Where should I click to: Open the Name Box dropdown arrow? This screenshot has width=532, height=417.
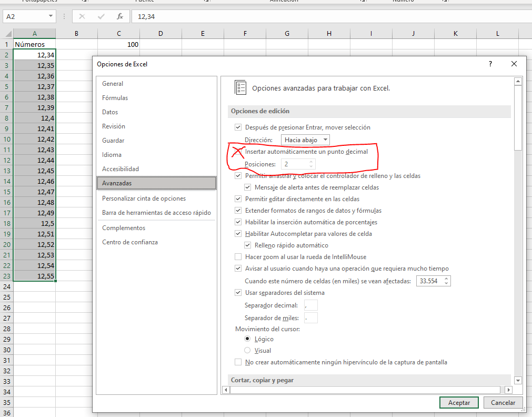tap(51, 16)
